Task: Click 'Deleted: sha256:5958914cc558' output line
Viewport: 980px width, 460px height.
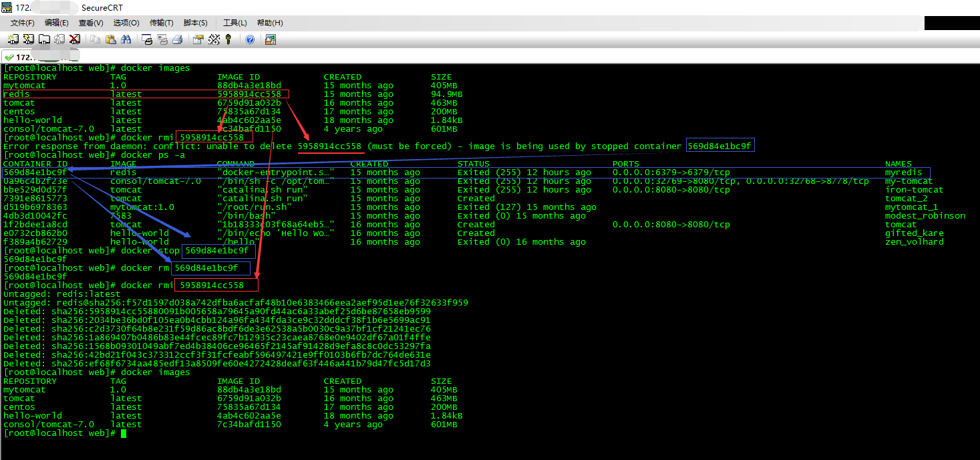Action: pos(217,312)
